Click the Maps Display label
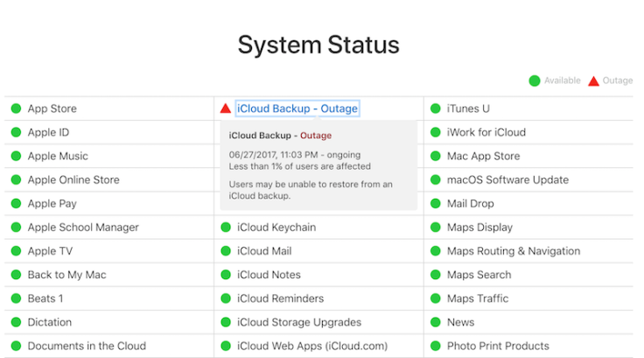644x358 pixels. (479, 228)
